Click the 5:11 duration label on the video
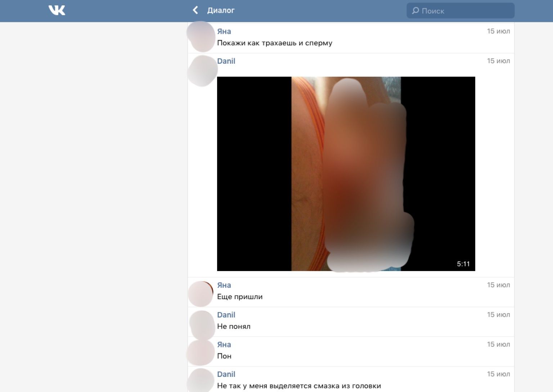553x392 pixels. 463,264
